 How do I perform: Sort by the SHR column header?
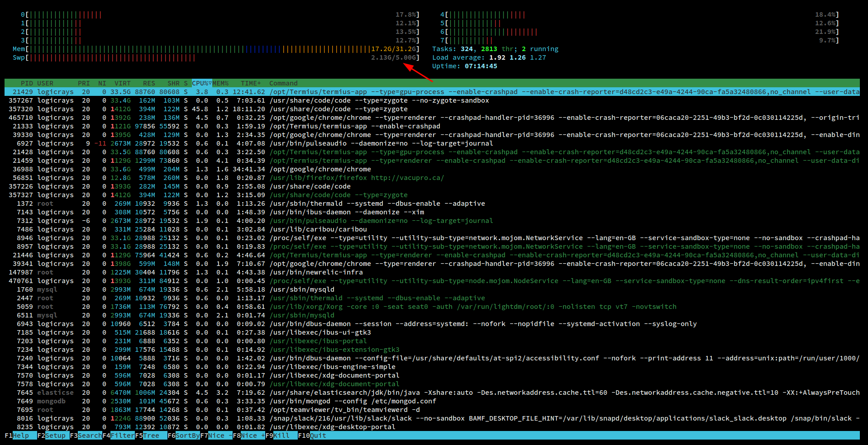pyautogui.click(x=173, y=83)
